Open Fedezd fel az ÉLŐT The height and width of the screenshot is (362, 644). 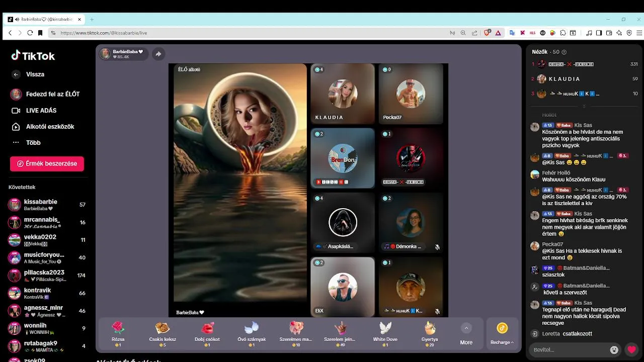(x=45, y=94)
